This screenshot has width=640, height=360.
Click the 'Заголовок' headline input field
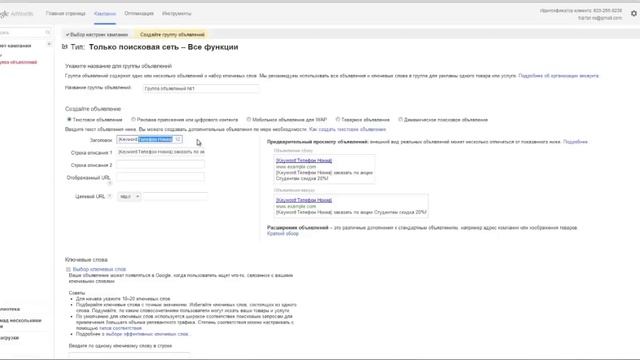click(x=149, y=140)
